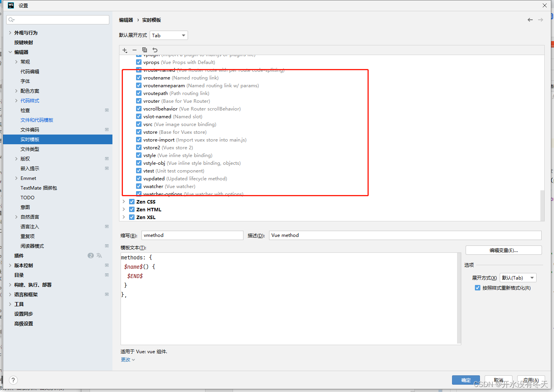Select the vscrollbehavior template row
The width and height of the screenshot is (554, 392).
pyautogui.click(x=192, y=109)
